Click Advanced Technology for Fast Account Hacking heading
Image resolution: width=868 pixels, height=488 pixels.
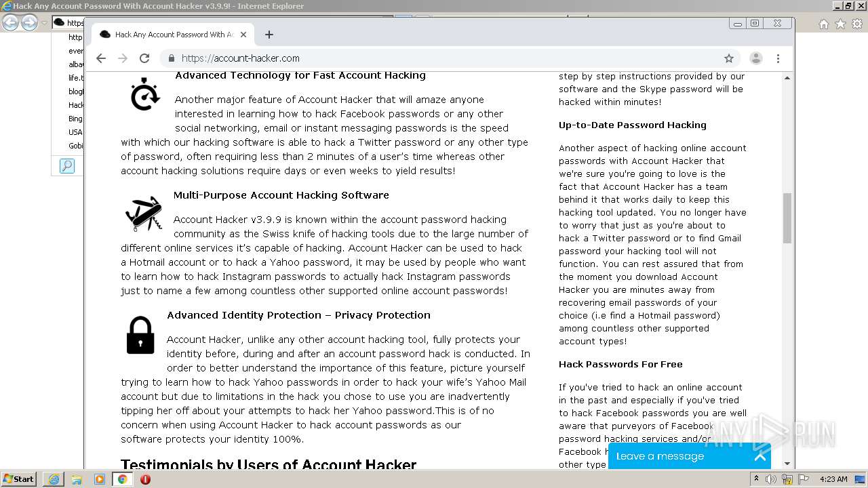(x=300, y=75)
